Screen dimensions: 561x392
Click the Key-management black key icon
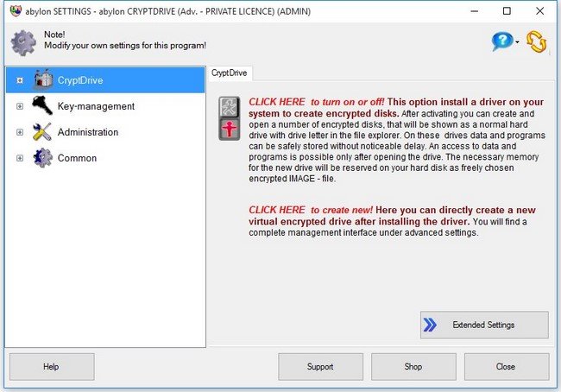42,105
